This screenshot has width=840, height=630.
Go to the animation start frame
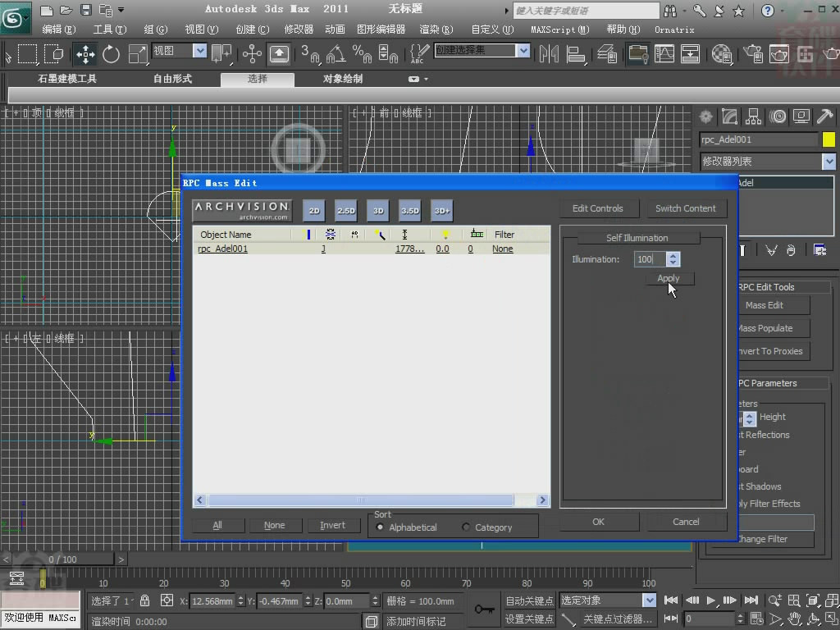coord(671,600)
